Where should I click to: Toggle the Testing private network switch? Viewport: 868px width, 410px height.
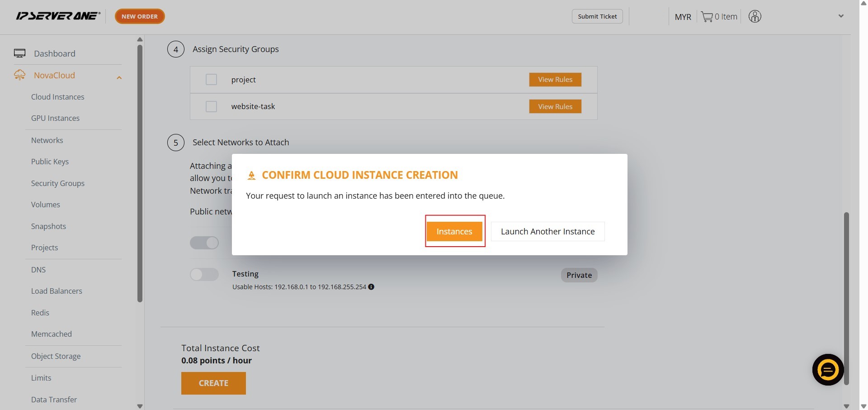[x=204, y=275]
